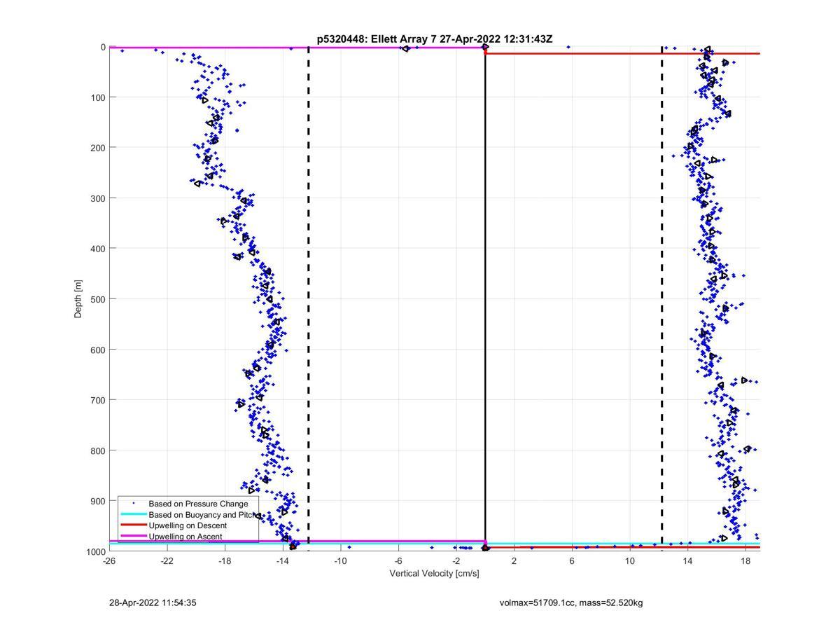
Task: Click y-axis tick label '800'
Action: (97, 450)
